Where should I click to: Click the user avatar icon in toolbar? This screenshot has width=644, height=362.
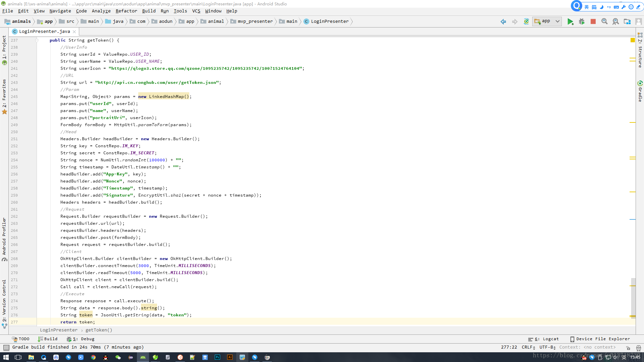coord(638,21)
